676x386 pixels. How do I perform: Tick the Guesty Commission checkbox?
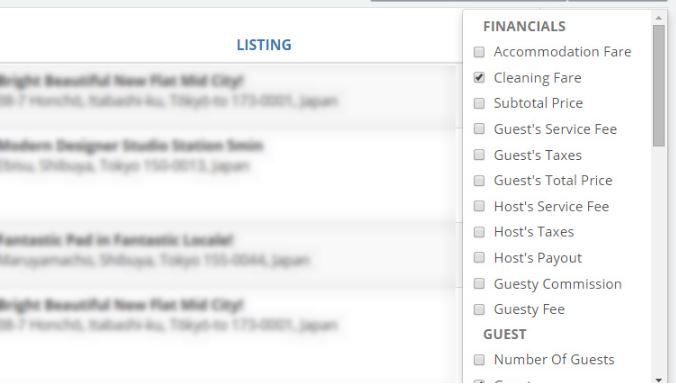click(x=479, y=283)
